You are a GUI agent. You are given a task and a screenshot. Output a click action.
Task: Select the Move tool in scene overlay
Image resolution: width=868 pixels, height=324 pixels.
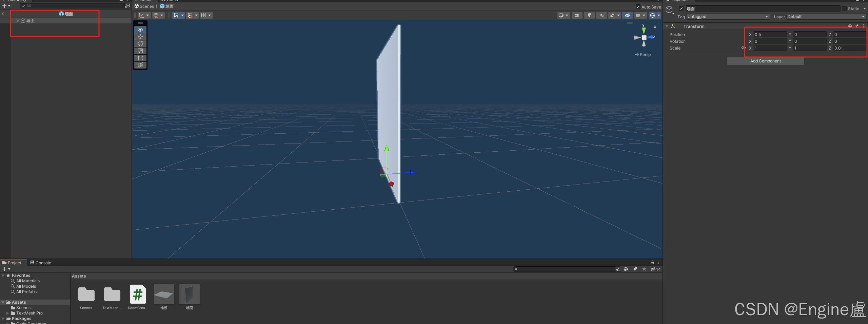140,37
